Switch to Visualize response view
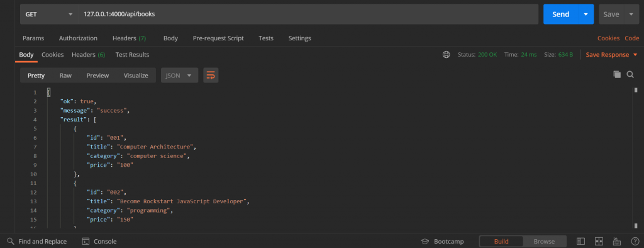 click(x=136, y=76)
